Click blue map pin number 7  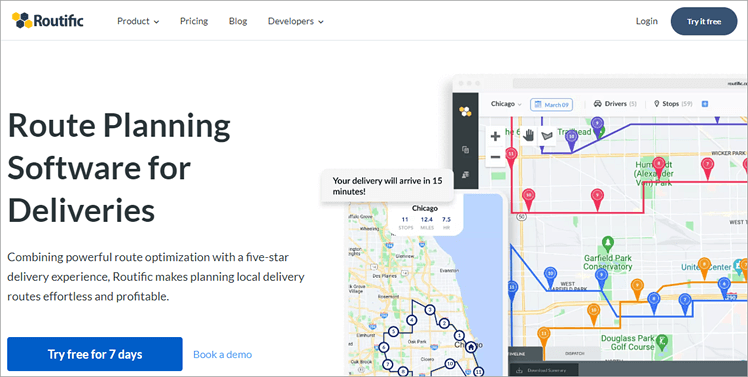(x=686, y=303)
